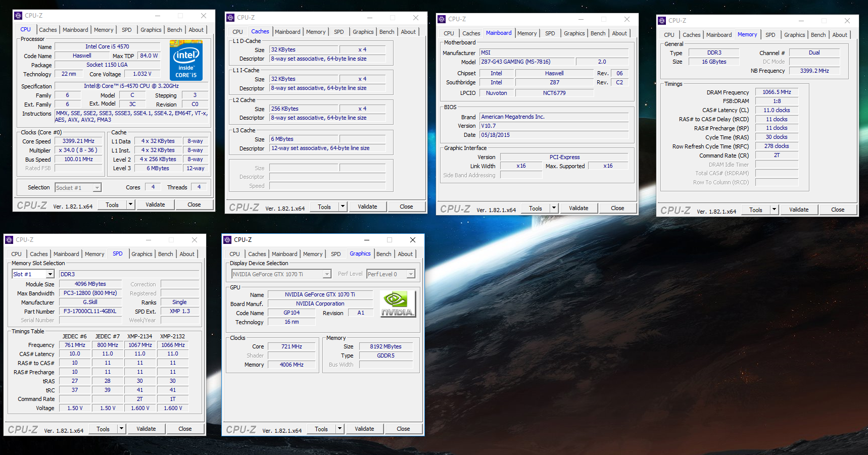Open the Tools dropdown arrow in the Graphics-tab window
This screenshot has height=455, width=868.
340,429
